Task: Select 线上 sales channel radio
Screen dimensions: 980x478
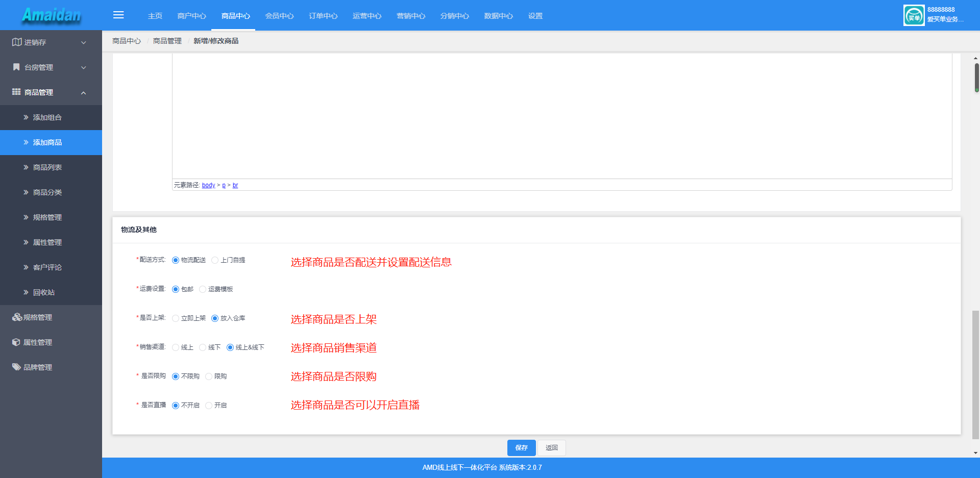Action: [x=176, y=347]
